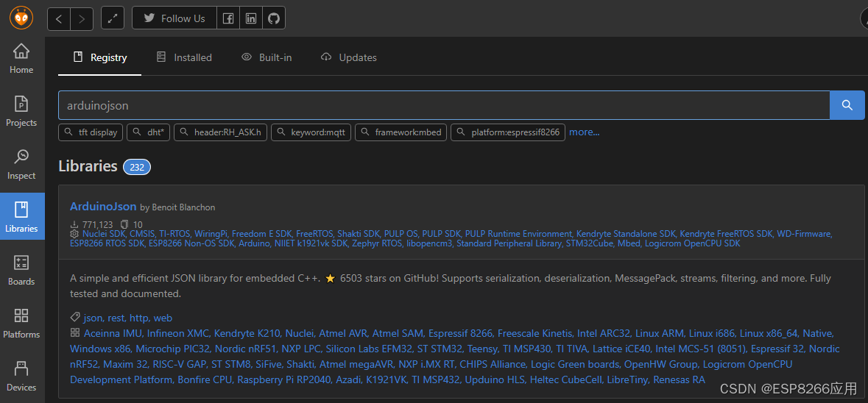Open the CMSIS framework link
868x403 pixels.
(x=141, y=234)
